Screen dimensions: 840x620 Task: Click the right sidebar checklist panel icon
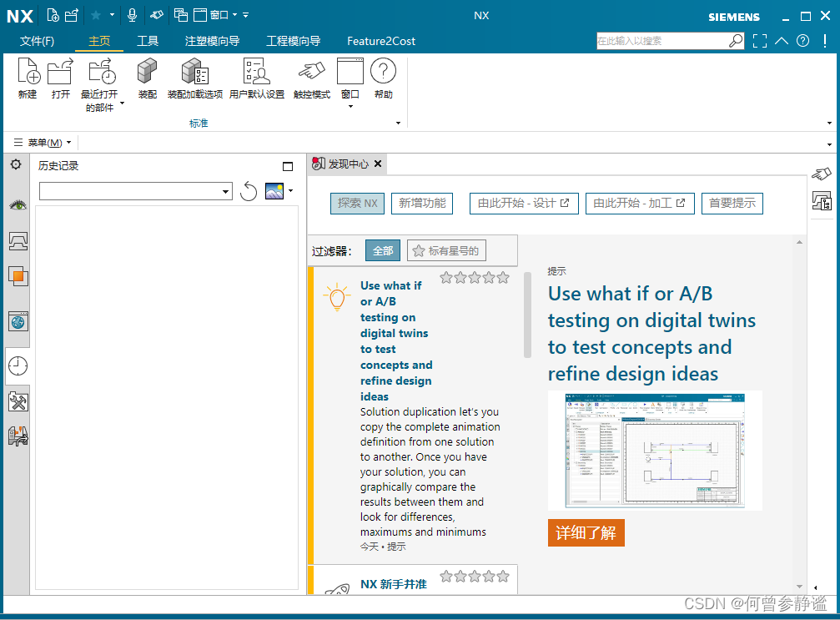[x=822, y=201]
